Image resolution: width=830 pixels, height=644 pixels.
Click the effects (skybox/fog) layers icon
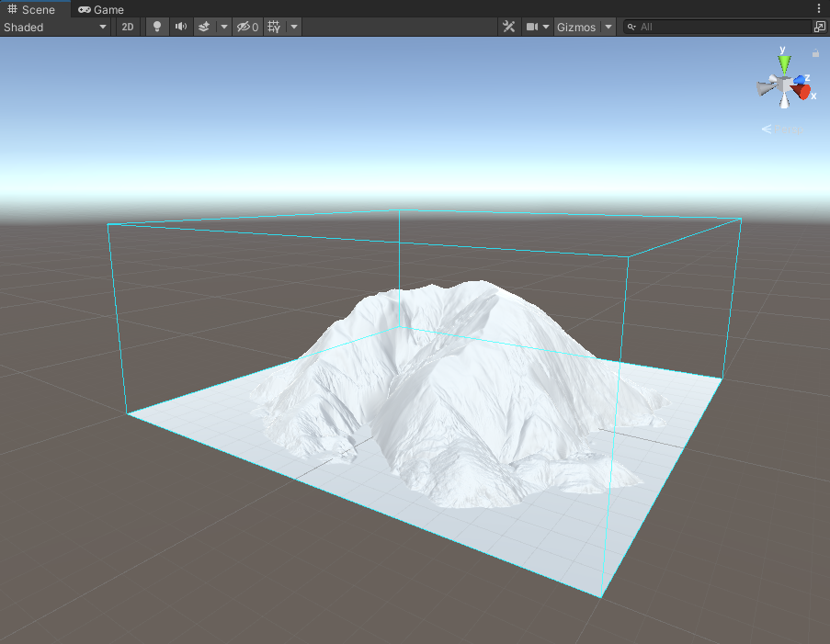point(205,27)
